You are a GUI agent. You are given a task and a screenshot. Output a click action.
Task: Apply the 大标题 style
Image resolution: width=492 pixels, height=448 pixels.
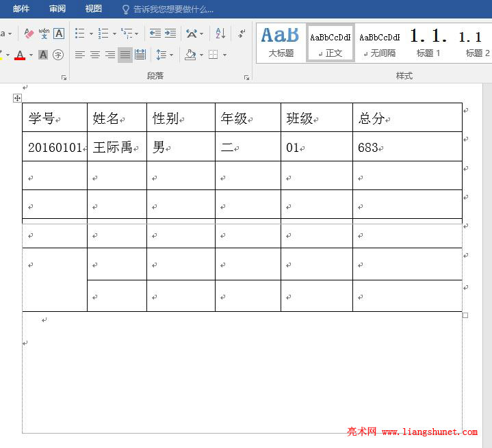(281, 43)
